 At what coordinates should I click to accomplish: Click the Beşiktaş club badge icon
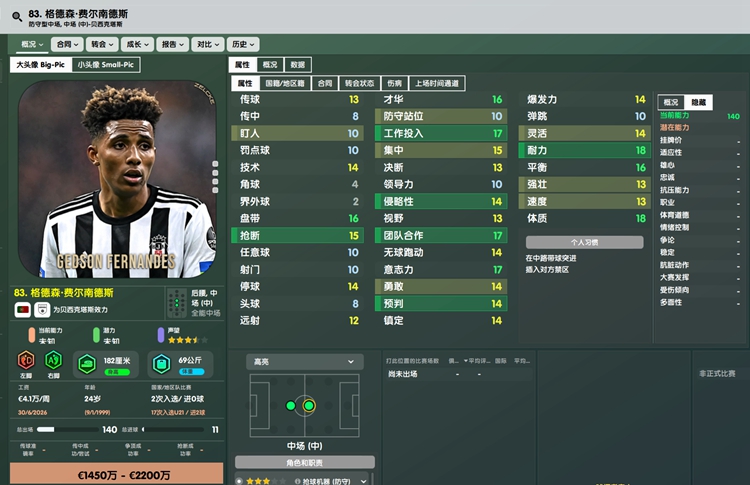point(42,309)
